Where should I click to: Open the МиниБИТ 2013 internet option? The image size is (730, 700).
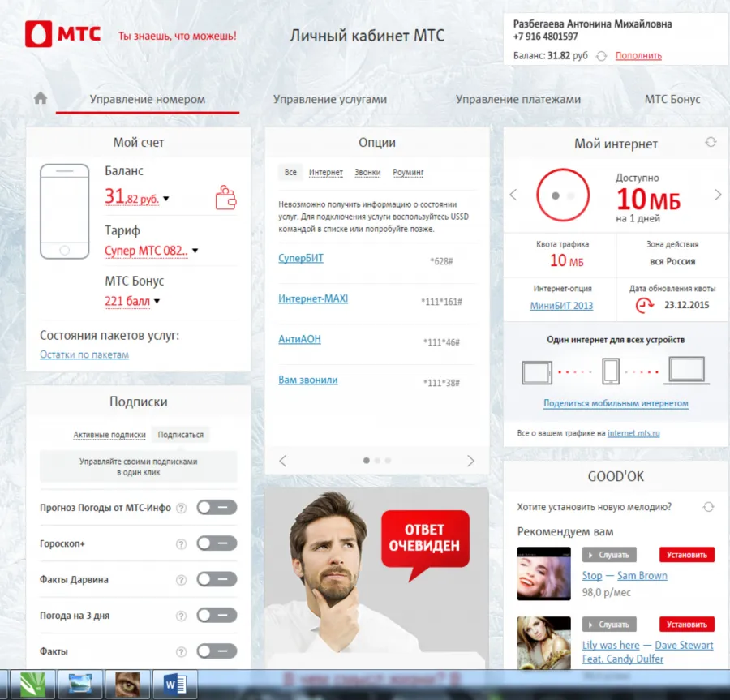561,306
